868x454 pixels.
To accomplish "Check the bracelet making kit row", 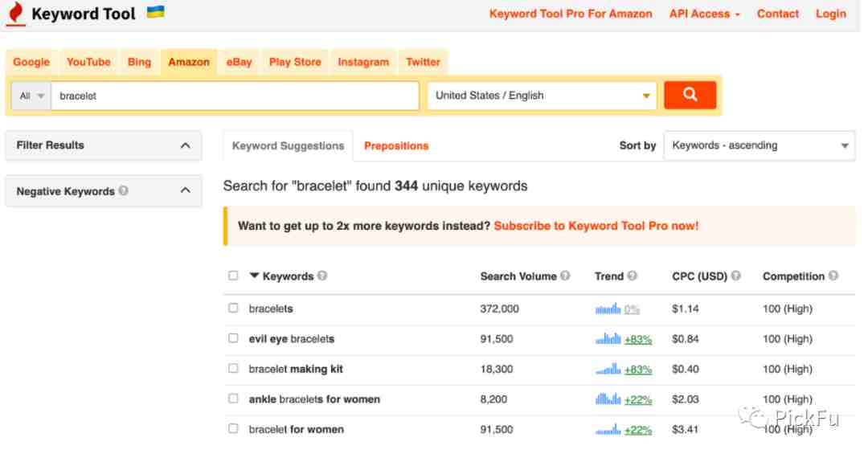I will pyautogui.click(x=233, y=369).
